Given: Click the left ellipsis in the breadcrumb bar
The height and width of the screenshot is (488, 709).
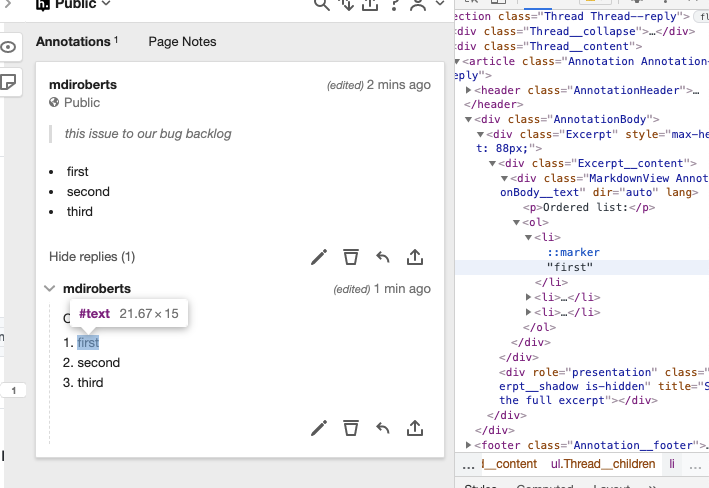Looking at the screenshot, I should coord(468,465).
